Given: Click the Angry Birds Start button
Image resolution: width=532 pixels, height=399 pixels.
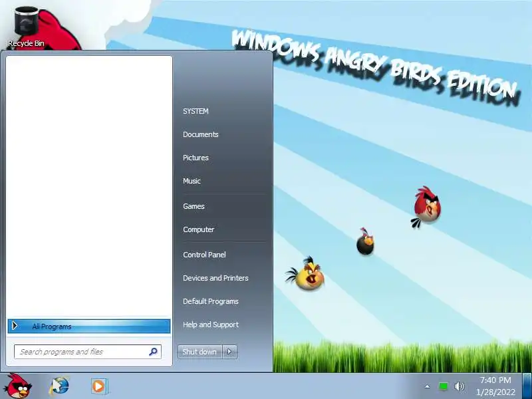Looking at the screenshot, I should point(19,386).
